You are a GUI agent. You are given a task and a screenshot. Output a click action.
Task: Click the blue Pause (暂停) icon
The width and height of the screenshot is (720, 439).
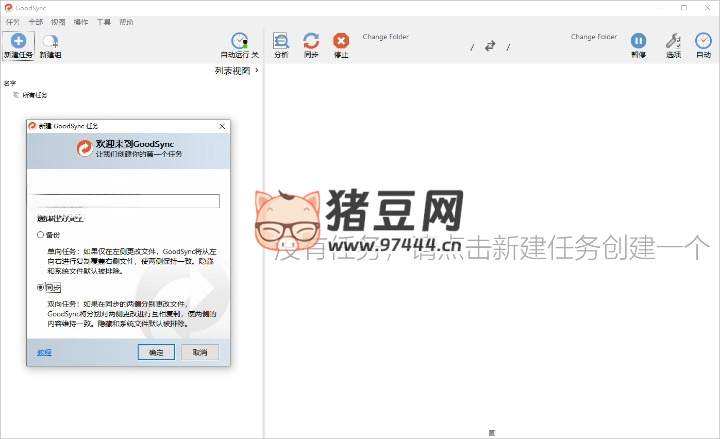click(638, 41)
